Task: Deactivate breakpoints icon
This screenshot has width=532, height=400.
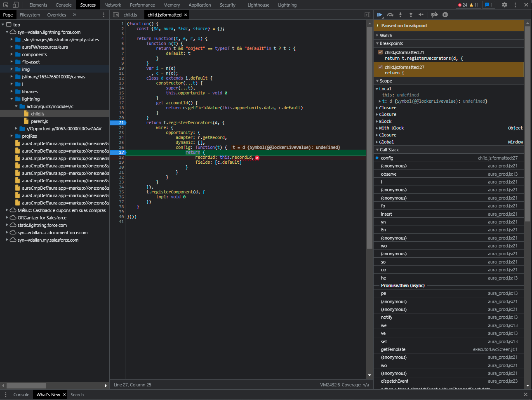Action: pyautogui.click(x=434, y=15)
